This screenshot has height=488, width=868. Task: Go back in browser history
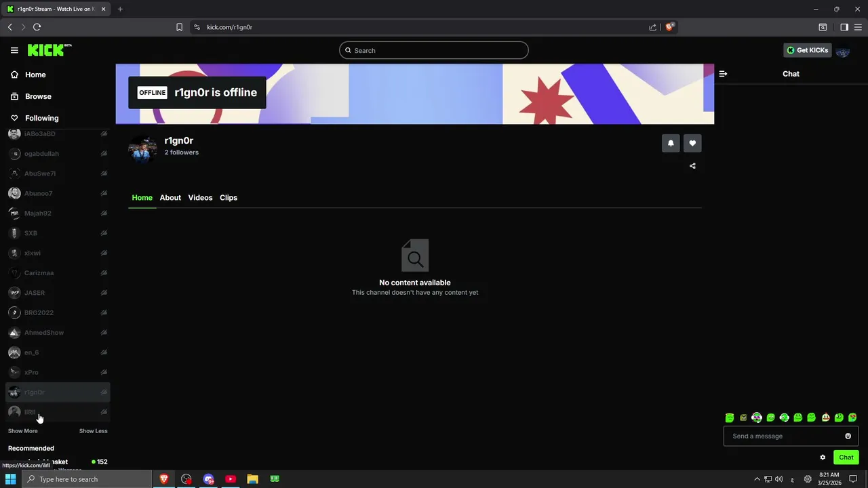9,27
